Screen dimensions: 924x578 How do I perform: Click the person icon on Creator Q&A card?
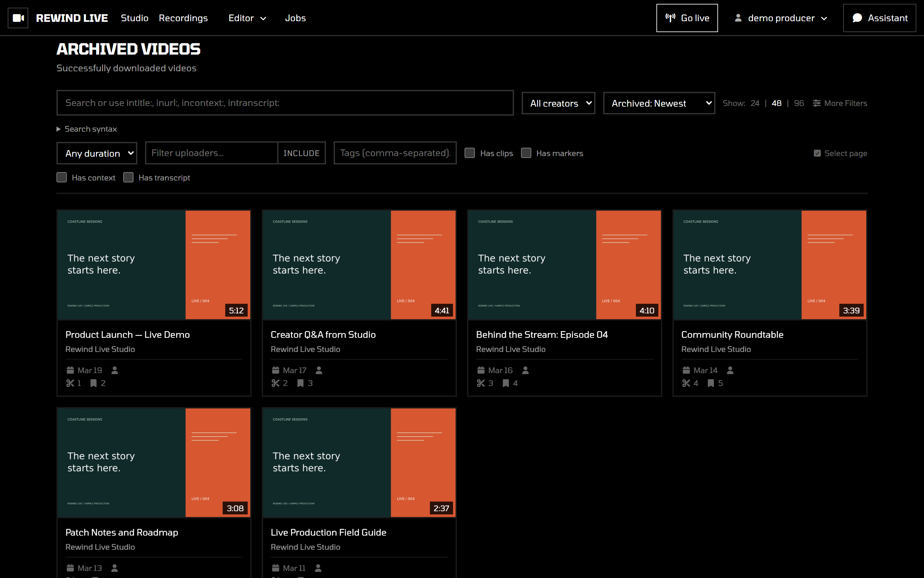[x=319, y=371]
